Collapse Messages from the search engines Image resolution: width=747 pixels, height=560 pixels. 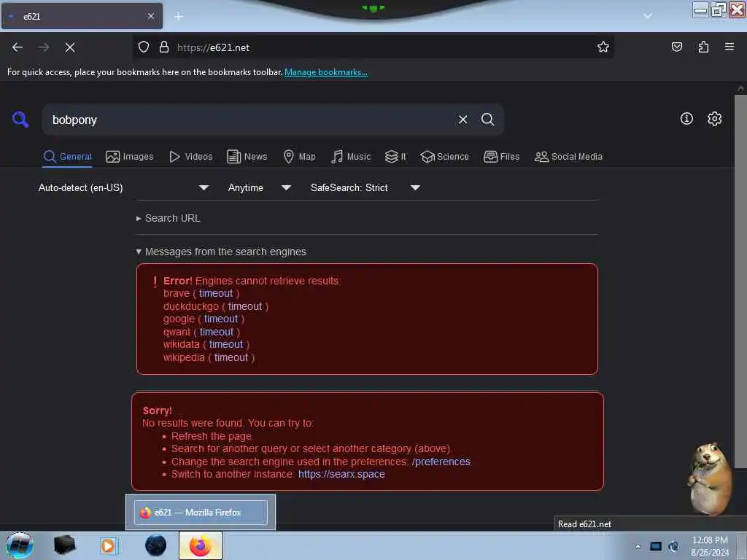pyautogui.click(x=220, y=252)
